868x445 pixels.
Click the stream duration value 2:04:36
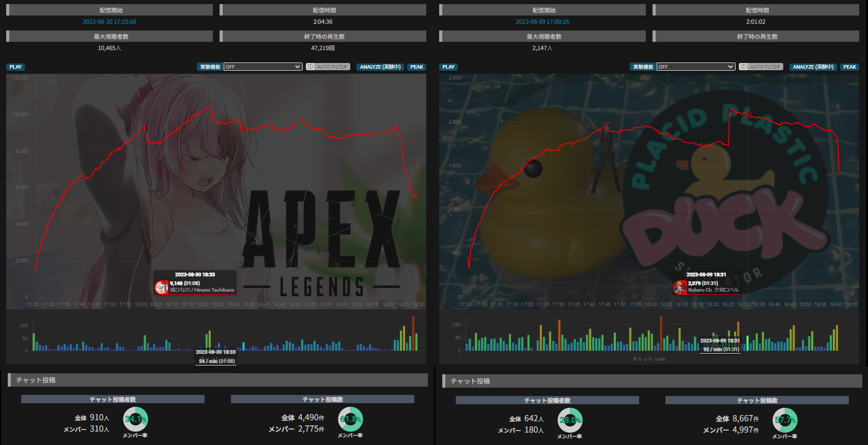pos(323,22)
